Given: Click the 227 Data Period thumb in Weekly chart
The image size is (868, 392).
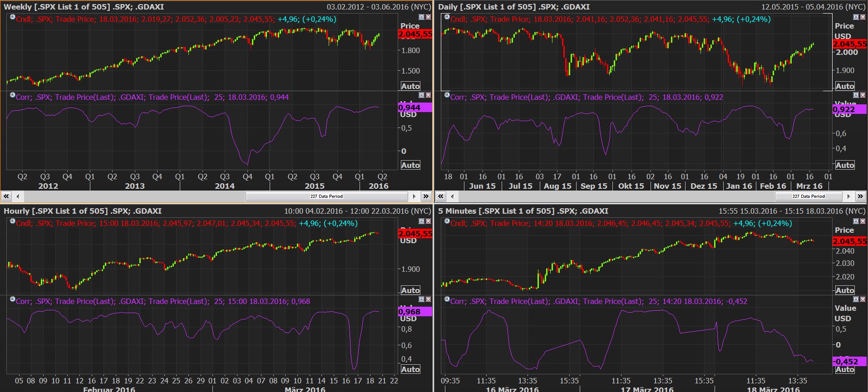Looking at the screenshot, I should coord(327,196).
